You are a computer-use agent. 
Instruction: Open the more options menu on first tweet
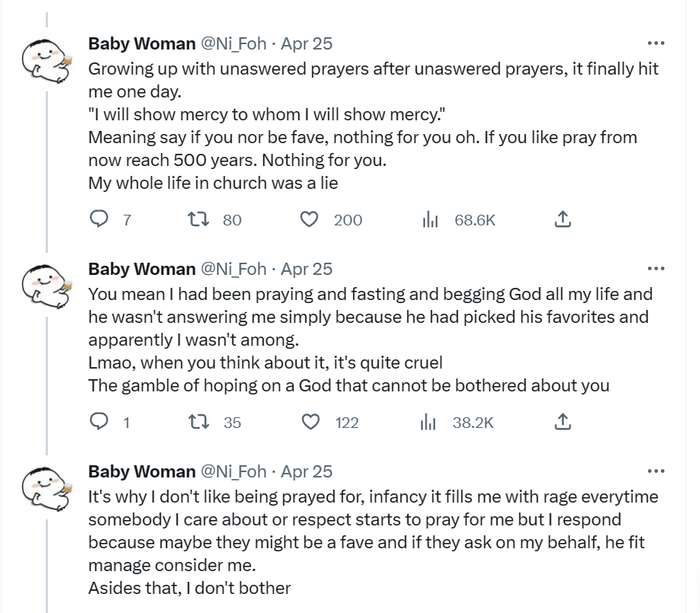[655, 43]
